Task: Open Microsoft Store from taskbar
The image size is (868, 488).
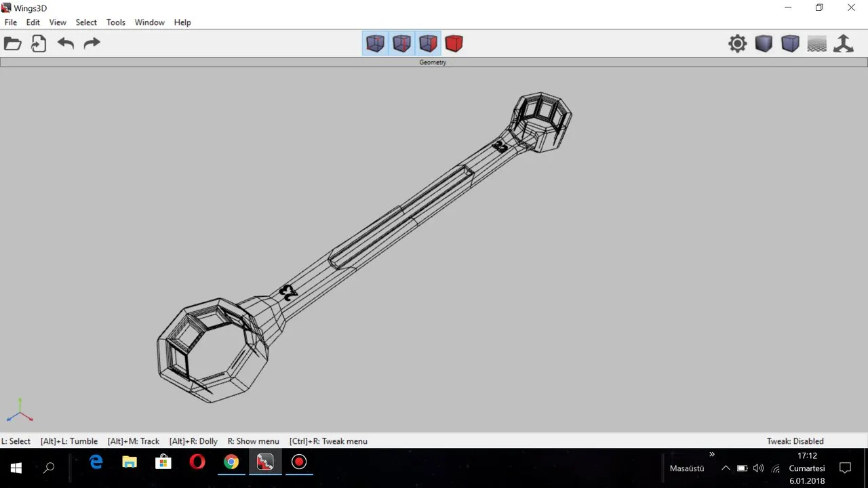Action: click(163, 462)
